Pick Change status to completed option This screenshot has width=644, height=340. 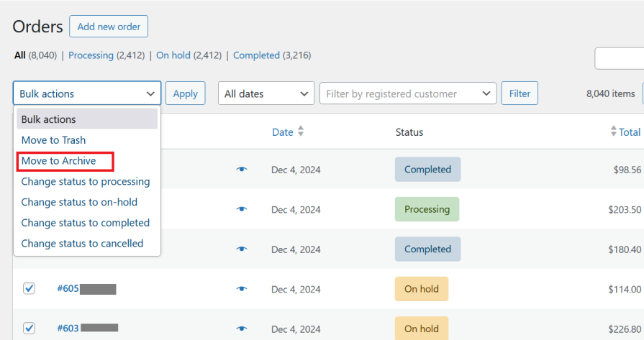coord(85,223)
